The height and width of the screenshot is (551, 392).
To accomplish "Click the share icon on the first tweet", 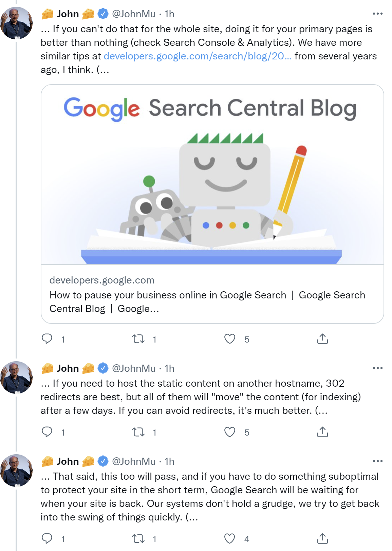I will click(x=322, y=338).
